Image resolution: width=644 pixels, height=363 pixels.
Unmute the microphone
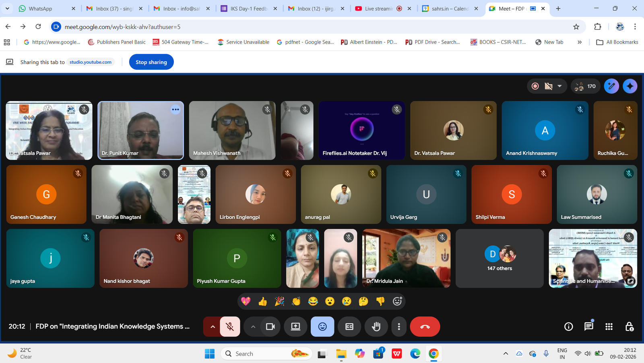(x=230, y=327)
